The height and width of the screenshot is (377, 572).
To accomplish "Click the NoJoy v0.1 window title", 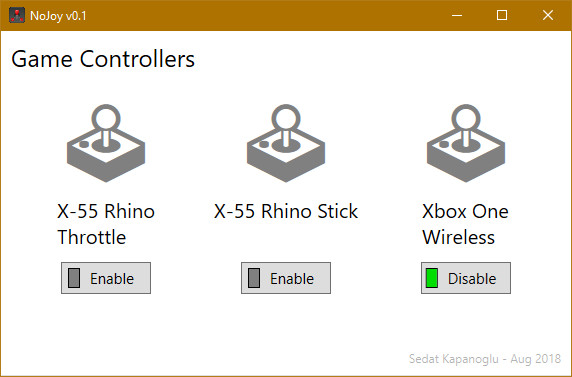I will click(x=58, y=16).
